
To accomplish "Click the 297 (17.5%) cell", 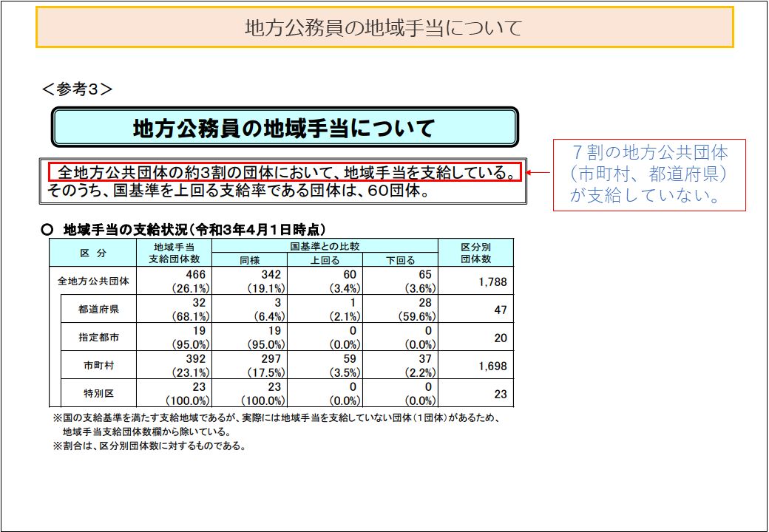I will coord(250,365).
